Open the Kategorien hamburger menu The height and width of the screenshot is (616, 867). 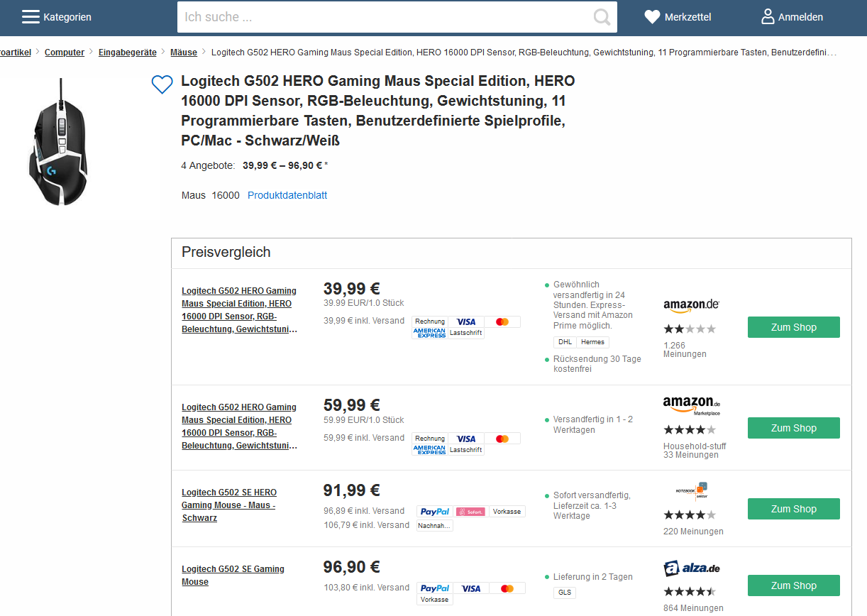pyautogui.click(x=31, y=17)
